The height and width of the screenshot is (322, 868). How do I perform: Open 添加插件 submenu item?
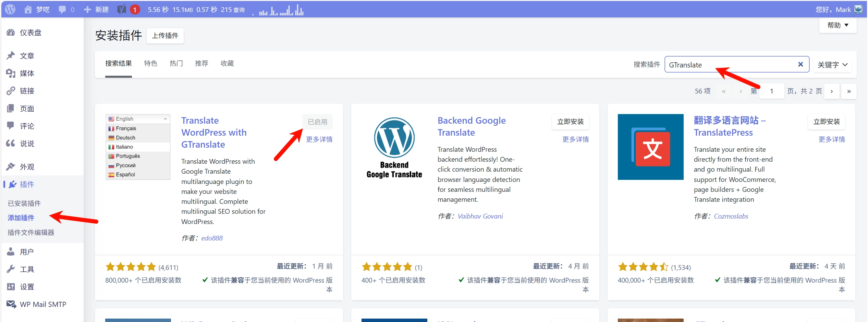[21, 218]
